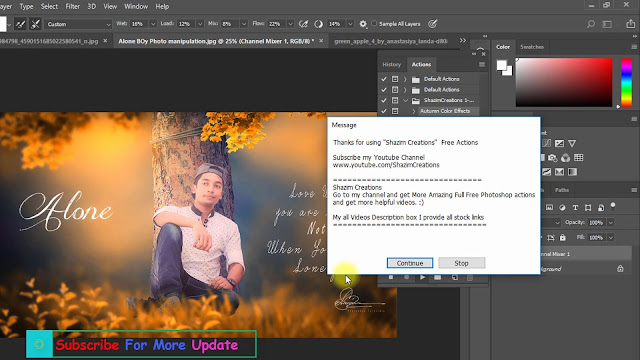Click Create new set folder icon in Actions

(x=438, y=278)
